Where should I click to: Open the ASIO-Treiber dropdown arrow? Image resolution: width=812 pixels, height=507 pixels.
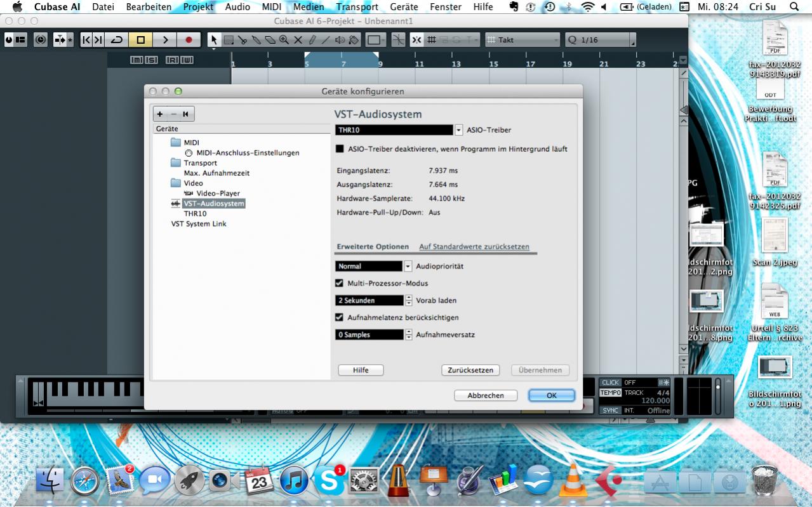[x=459, y=130]
